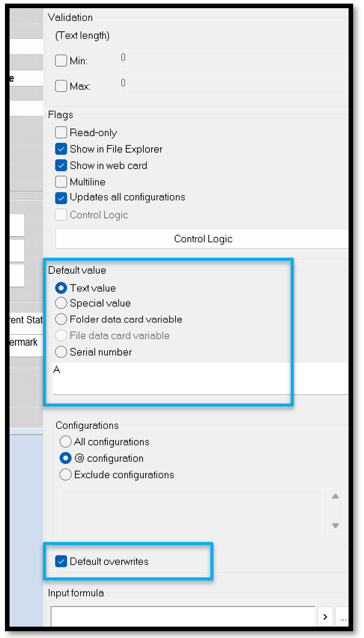Choose Exclude configurations
364x638 pixels.
[x=65, y=475]
